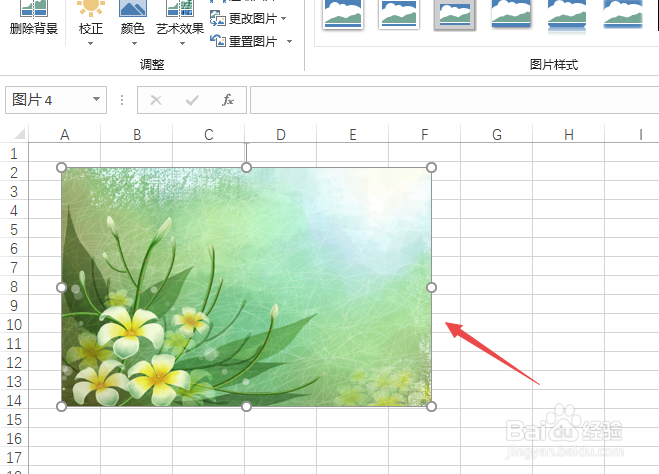659x474 pixels.
Task: Select column F header
Action: pyautogui.click(x=424, y=134)
